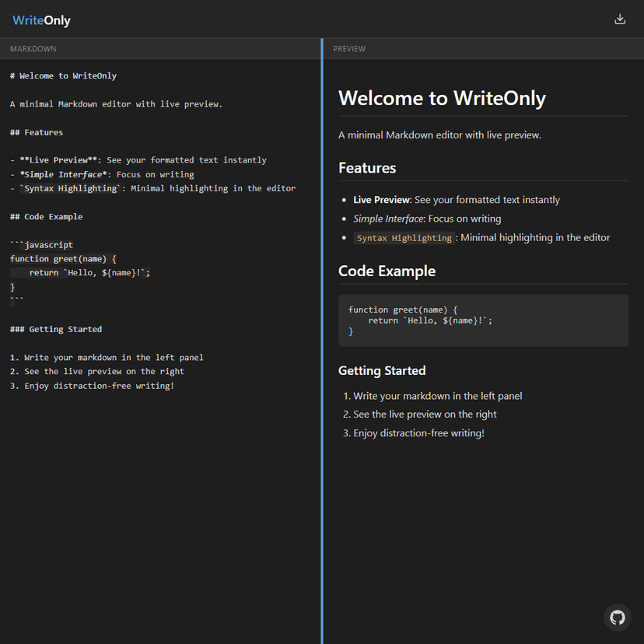Click the '## Features' line in the editor
The width and height of the screenshot is (644, 644).
coord(37,132)
